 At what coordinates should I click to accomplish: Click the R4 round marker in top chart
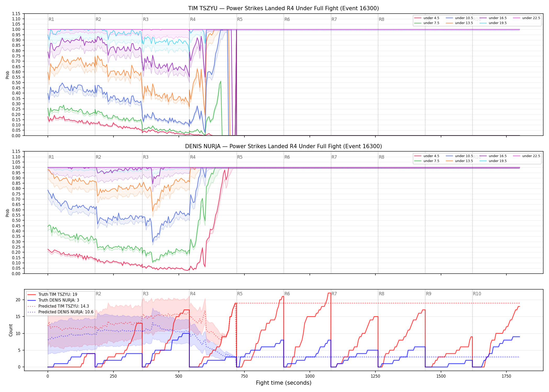[193, 19]
